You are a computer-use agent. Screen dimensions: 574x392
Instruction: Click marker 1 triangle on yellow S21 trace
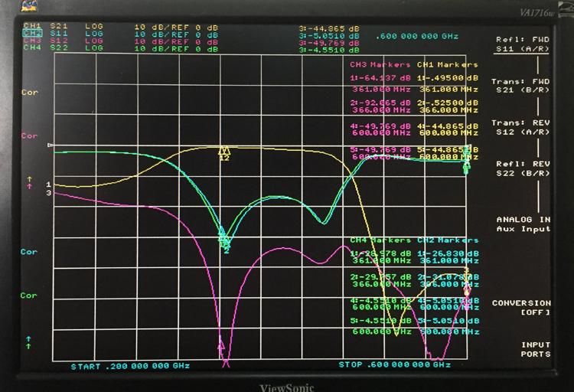(x=223, y=151)
